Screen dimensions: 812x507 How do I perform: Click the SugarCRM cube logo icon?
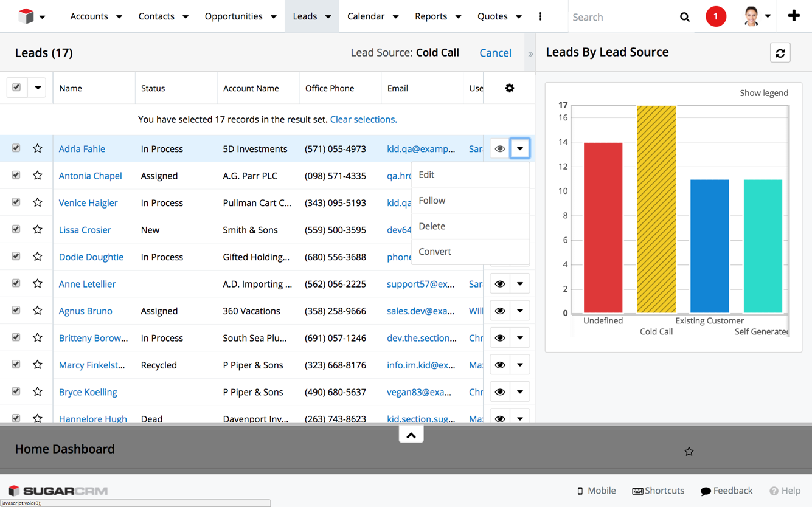(x=26, y=16)
